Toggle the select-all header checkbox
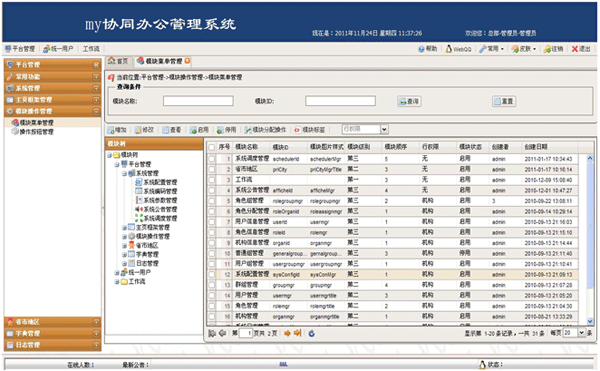The image size is (600, 371). (x=212, y=147)
